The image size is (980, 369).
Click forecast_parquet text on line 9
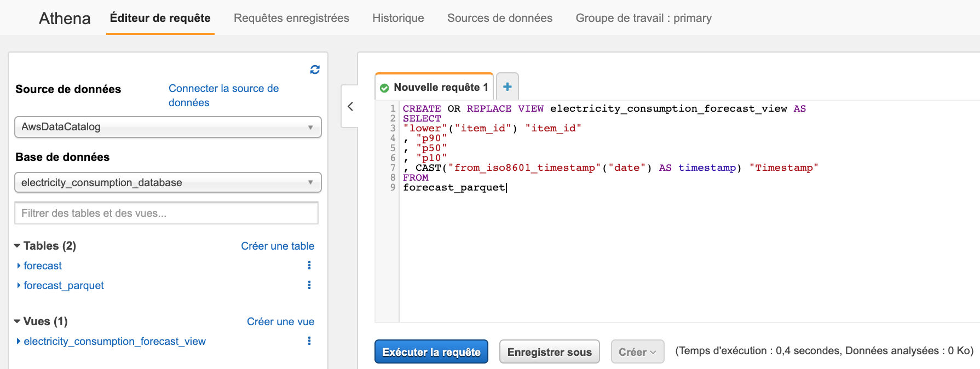tap(454, 187)
